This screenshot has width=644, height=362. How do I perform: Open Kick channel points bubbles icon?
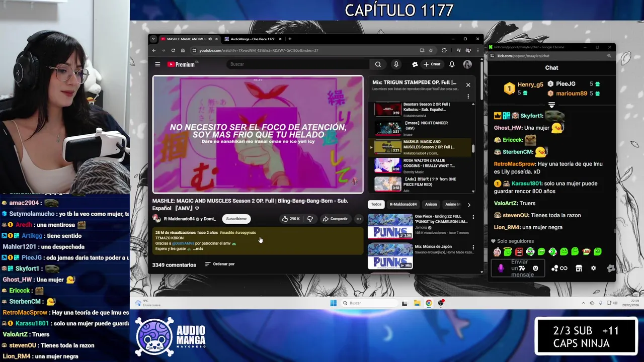click(x=554, y=268)
